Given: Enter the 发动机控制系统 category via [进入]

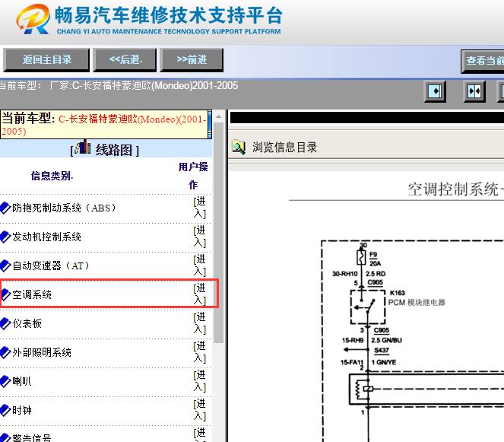Looking at the screenshot, I should click(200, 237).
